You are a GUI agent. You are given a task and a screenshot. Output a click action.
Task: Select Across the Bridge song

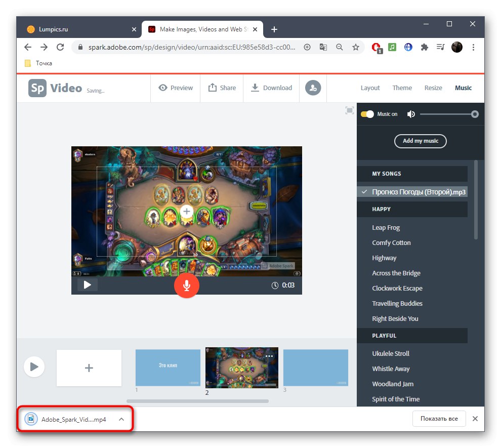tap(396, 273)
